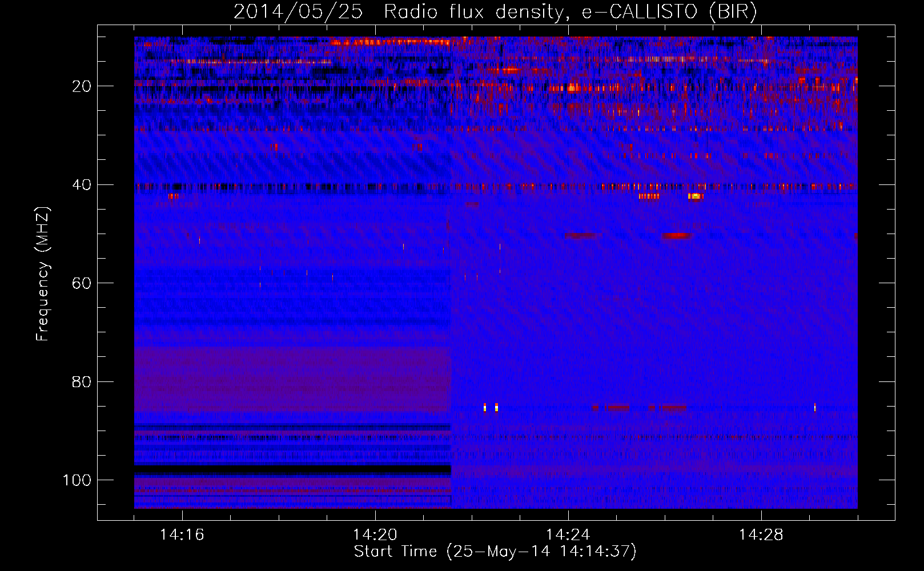924x571 pixels.
Task: Click the 100 frequency tick label
Action: pos(77,480)
